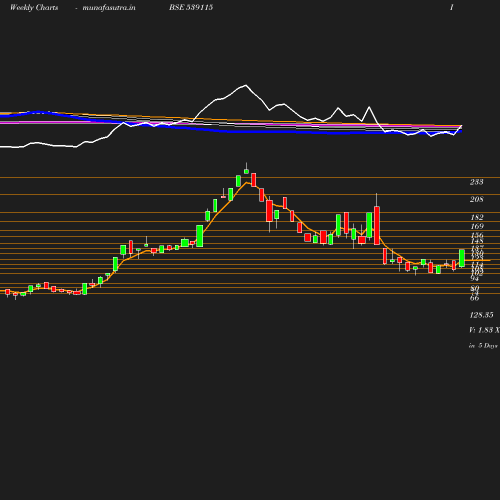The height and width of the screenshot is (500, 500).
Task: Click the '182' price level label
Action: pyautogui.click(x=477, y=217)
